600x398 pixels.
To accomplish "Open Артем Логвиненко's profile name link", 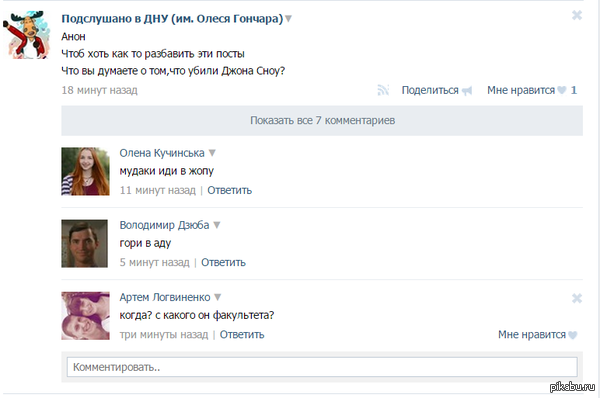I will pyautogui.click(x=165, y=297).
